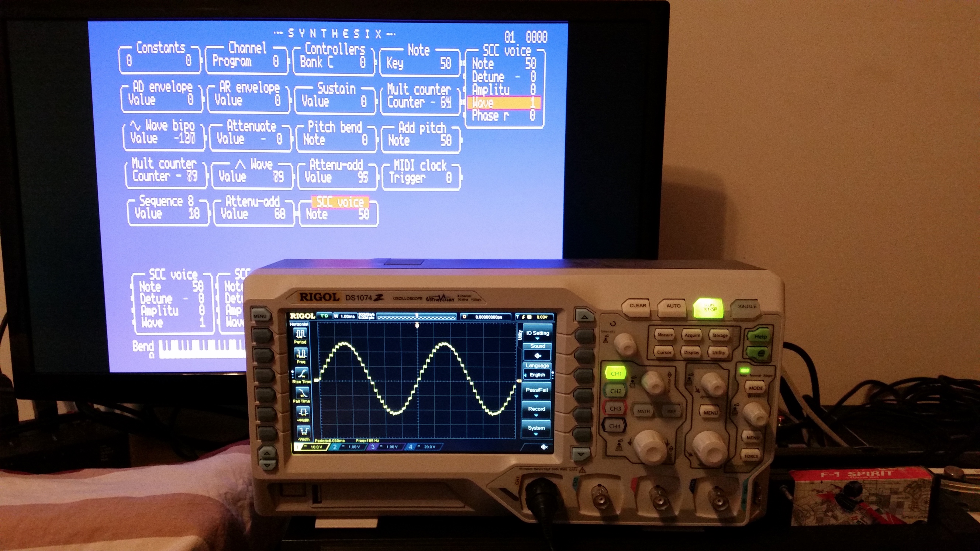Select the highlighted SCC voice module, Note 50

click(339, 211)
